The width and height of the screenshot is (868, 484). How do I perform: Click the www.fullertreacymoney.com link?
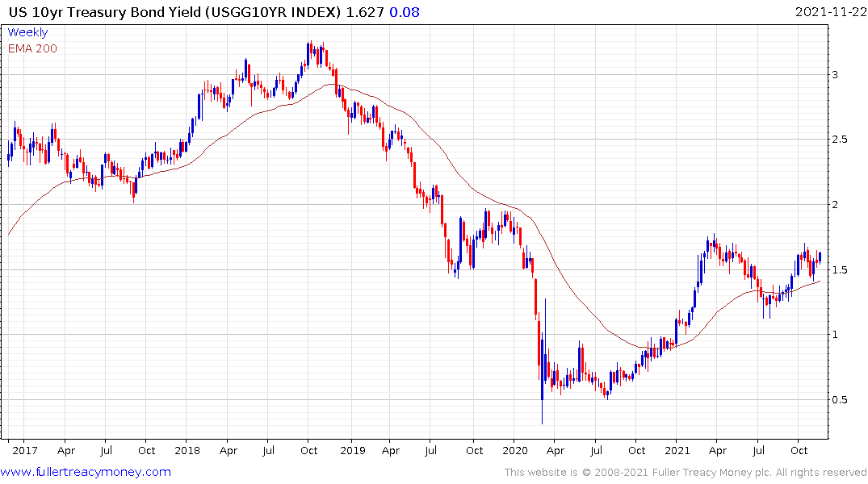tap(86, 472)
